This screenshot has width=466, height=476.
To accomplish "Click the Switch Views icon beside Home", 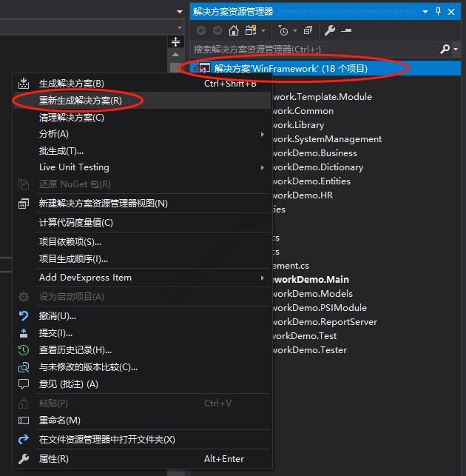I will 251,30.
